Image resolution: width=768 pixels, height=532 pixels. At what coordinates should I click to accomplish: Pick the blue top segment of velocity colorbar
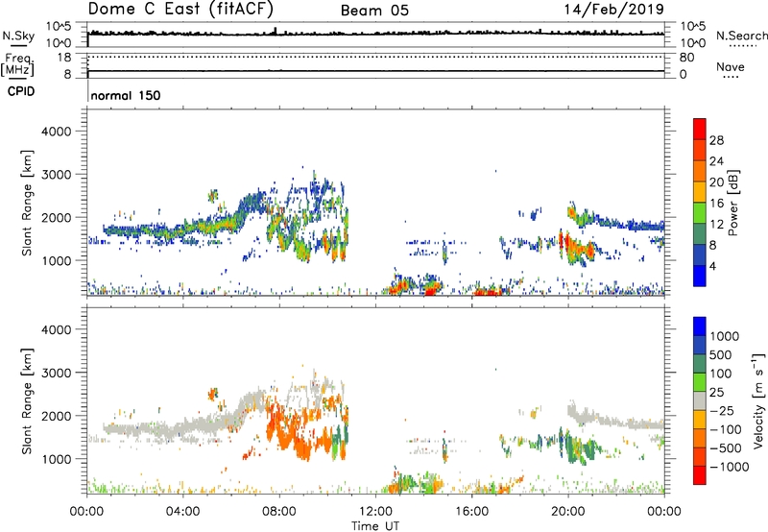point(700,326)
